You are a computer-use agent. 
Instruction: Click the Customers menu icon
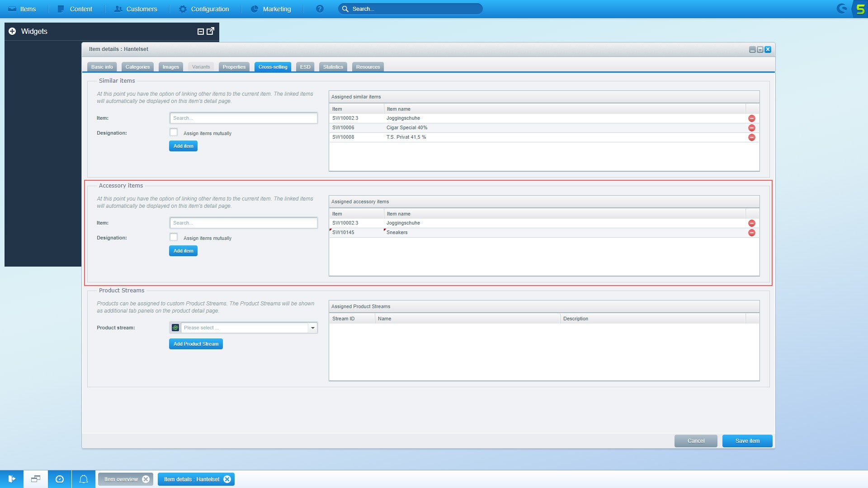[117, 9]
